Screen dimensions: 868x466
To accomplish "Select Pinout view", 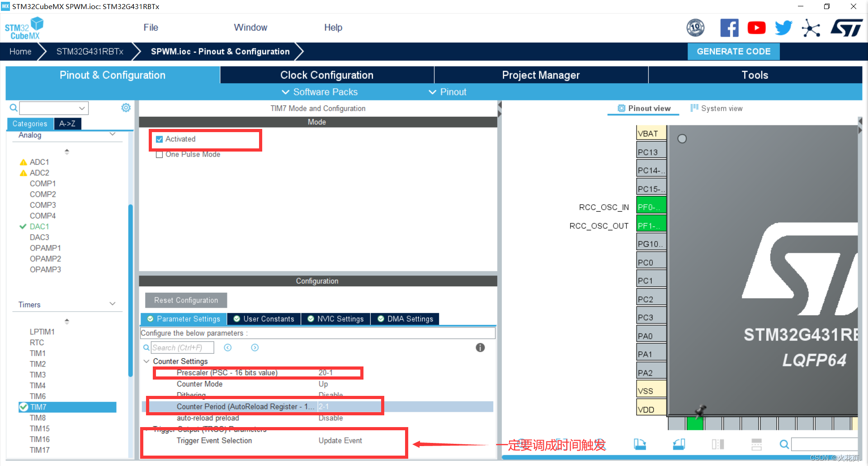I will (644, 108).
